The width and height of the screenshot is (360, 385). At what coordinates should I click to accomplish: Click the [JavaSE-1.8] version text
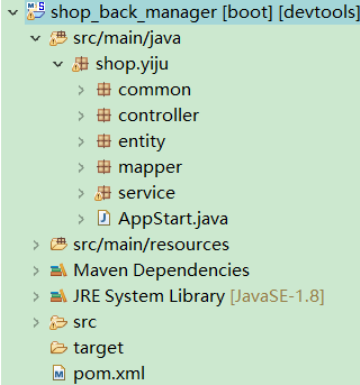pos(277,296)
